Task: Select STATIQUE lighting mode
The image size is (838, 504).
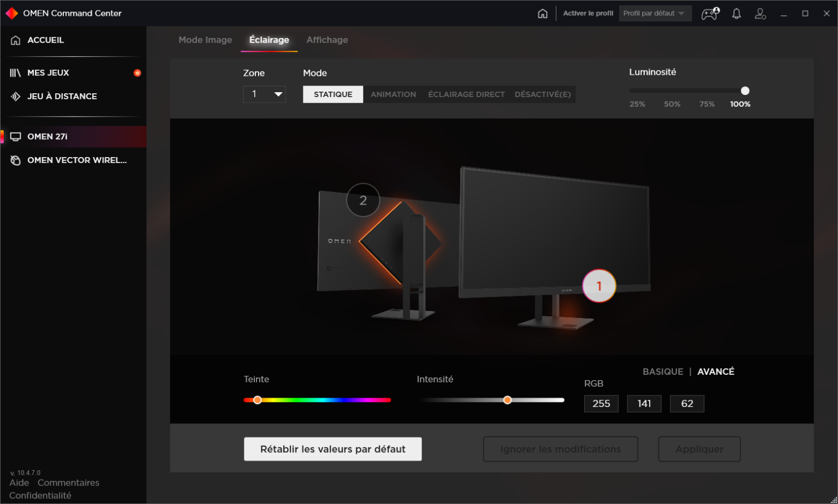Action: coord(333,94)
